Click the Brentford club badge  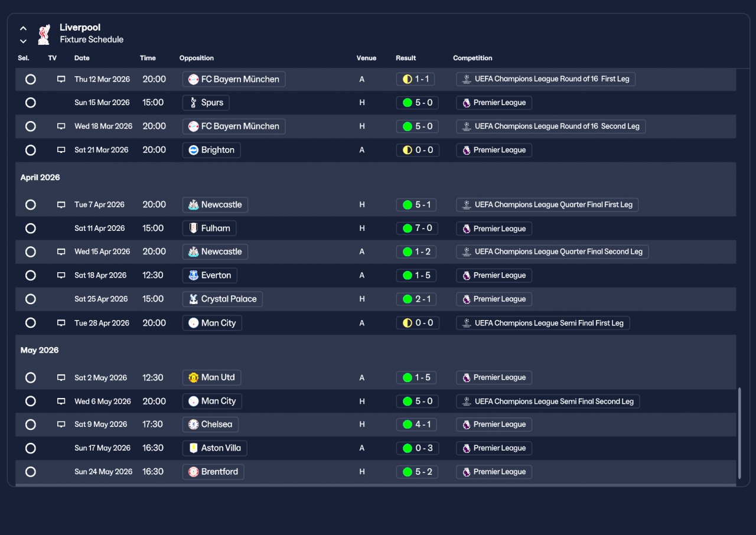(193, 472)
